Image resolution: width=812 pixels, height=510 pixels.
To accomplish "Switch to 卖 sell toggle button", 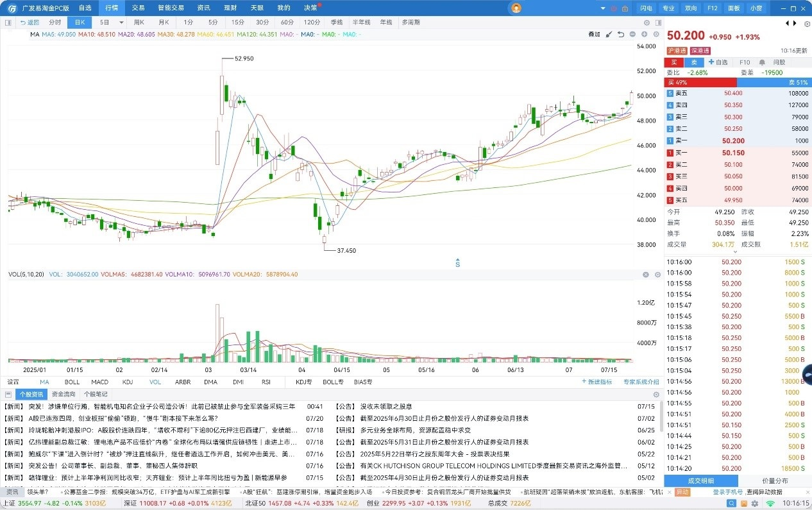I will (x=693, y=62).
